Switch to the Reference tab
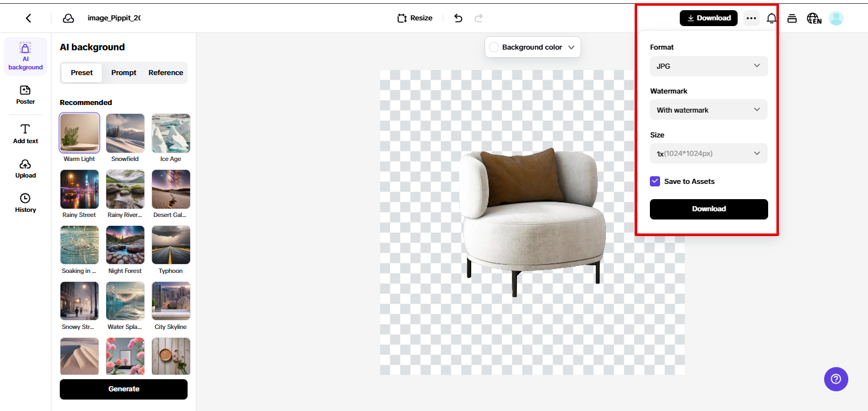The image size is (868, 411). point(166,73)
